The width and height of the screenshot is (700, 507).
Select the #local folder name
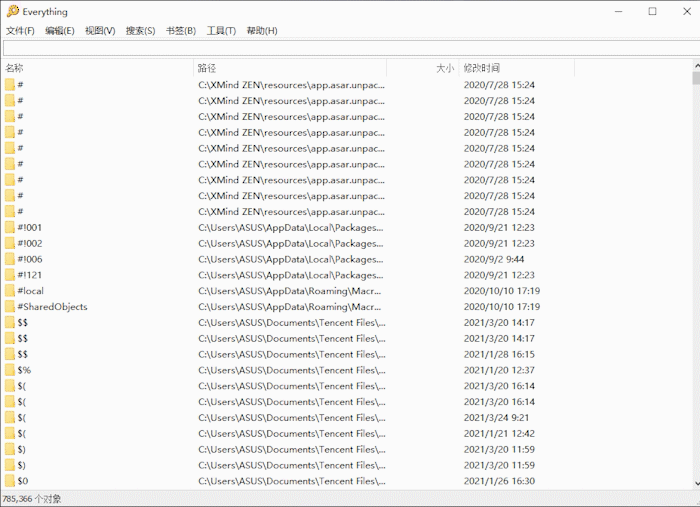[x=31, y=291]
